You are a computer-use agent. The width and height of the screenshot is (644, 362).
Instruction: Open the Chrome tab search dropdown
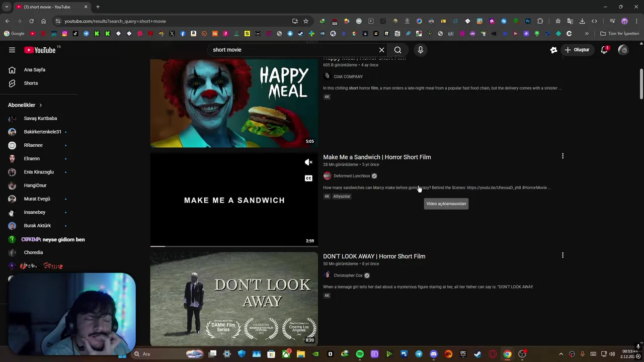coord(6,7)
